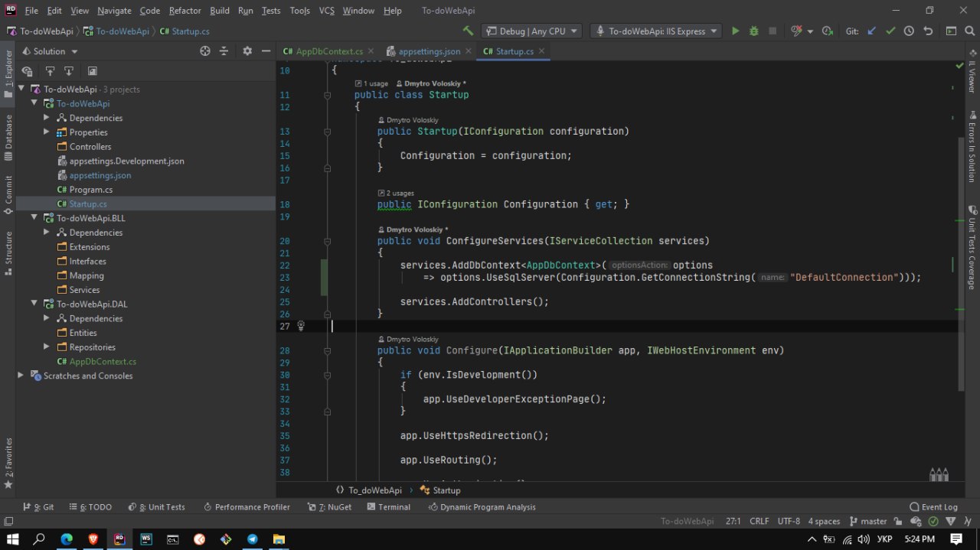Open the Terminal tool window
The image size is (980, 550).
(x=388, y=507)
